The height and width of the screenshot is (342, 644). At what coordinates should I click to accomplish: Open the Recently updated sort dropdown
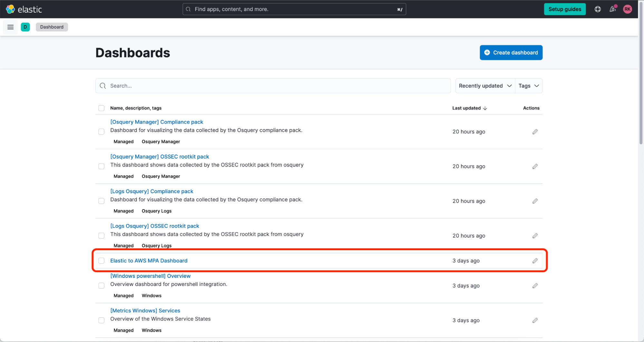click(x=485, y=86)
